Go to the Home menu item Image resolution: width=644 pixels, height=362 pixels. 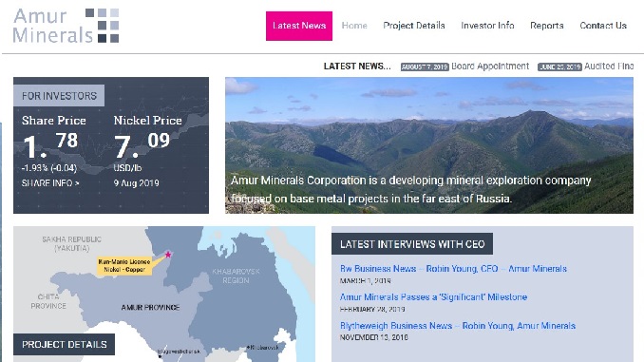[x=354, y=26]
